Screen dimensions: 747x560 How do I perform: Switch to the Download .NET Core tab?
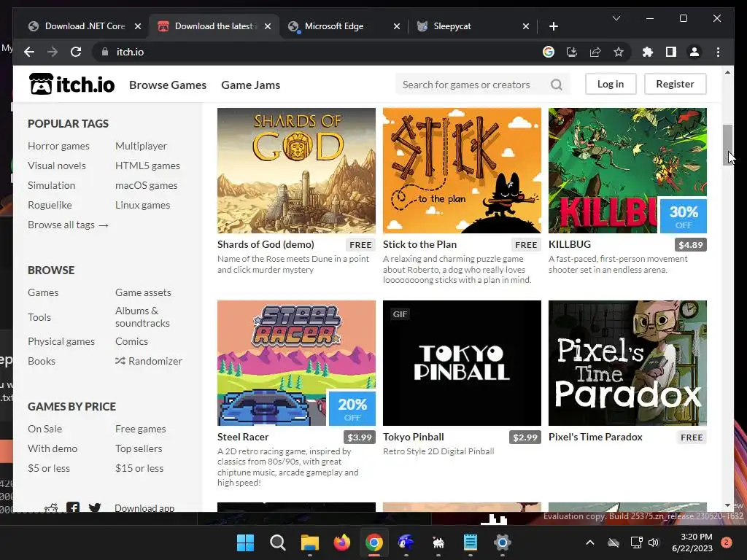85,26
